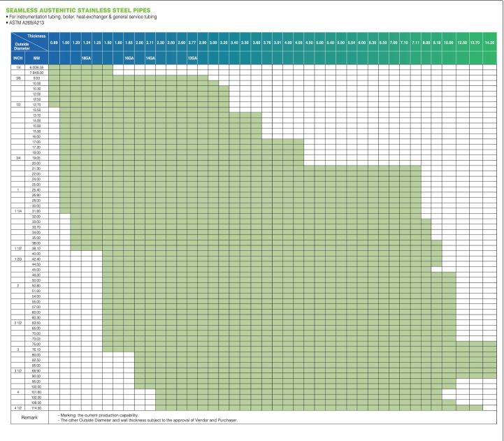The width and height of the screenshot is (504, 441).
Task: Click the 18GA gauge label in header
Action: [x=86, y=58]
